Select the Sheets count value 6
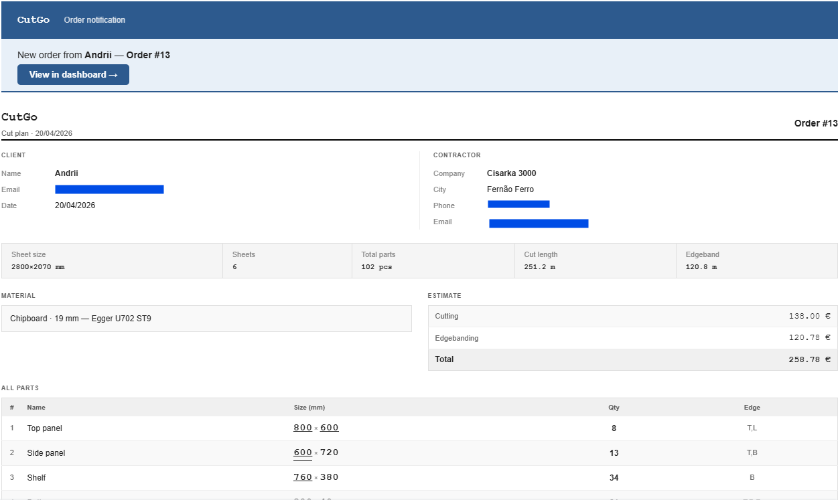 click(x=234, y=267)
